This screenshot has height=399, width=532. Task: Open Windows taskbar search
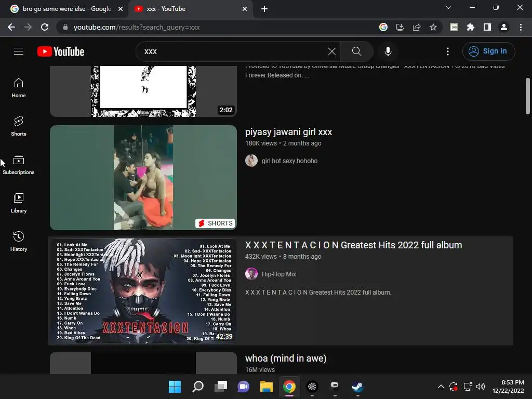(x=198, y=387)
